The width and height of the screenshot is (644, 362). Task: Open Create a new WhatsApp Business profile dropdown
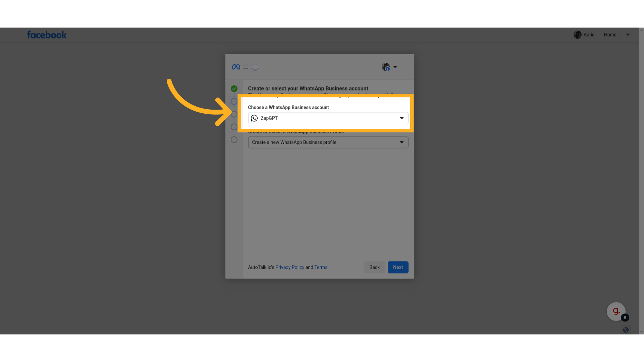pyautogui.click(x=328, y=142)
